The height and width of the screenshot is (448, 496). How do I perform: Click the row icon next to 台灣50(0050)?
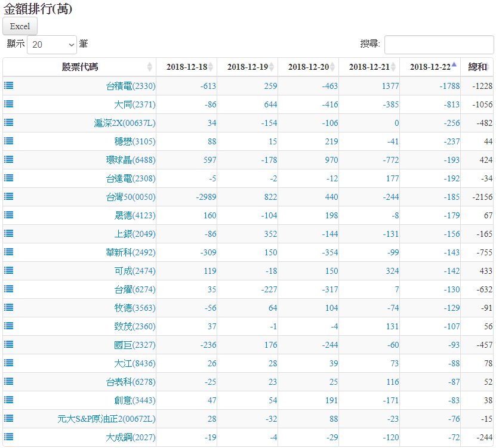tap(9, 196)
